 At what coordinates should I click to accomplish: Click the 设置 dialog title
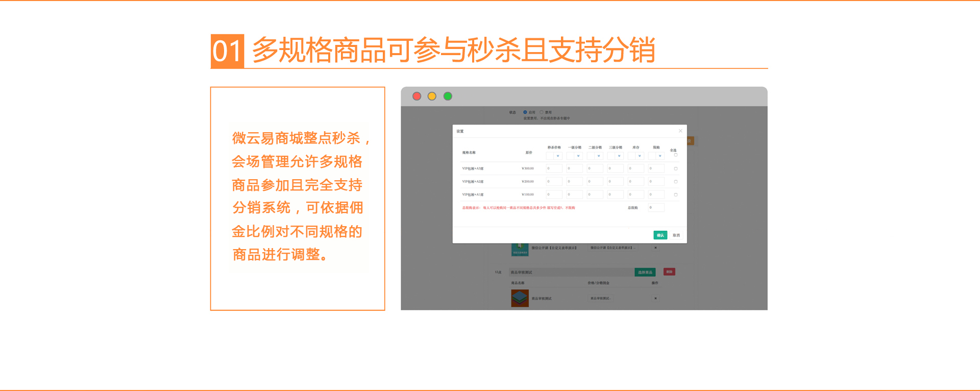(x=460, y=131)
